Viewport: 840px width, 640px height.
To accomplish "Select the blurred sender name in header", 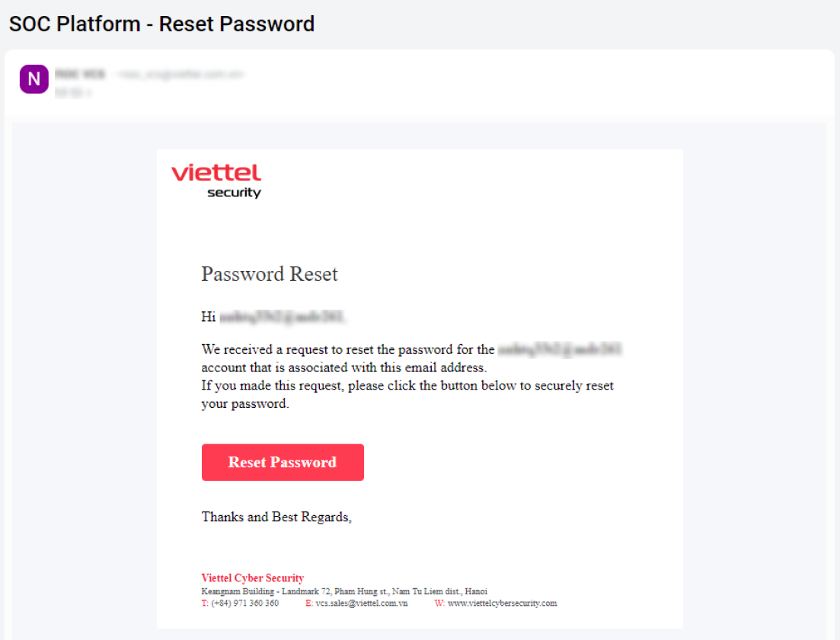I will [80, 75].
